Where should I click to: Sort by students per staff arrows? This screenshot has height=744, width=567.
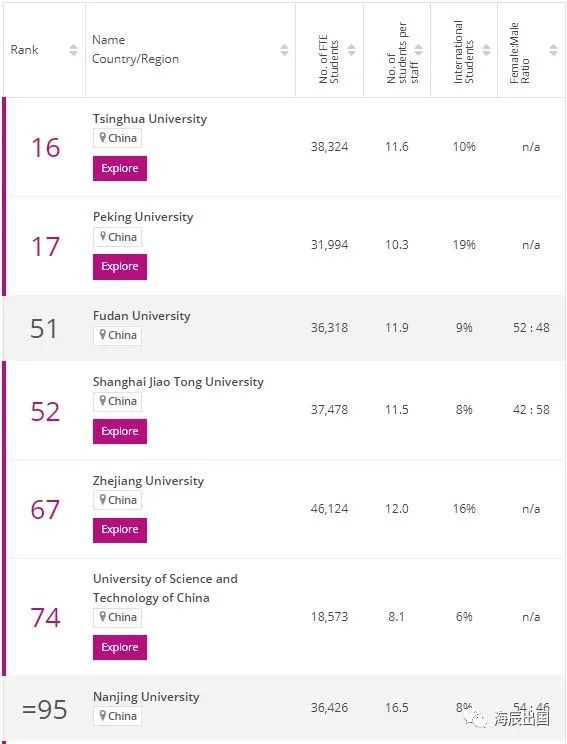418,50
